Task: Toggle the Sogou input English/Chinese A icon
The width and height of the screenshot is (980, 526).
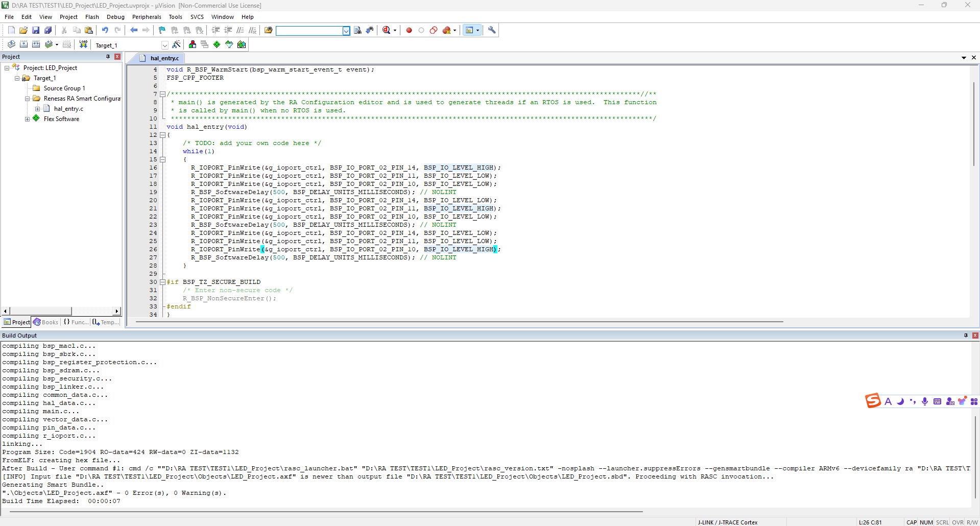Action: pos(888,401)
